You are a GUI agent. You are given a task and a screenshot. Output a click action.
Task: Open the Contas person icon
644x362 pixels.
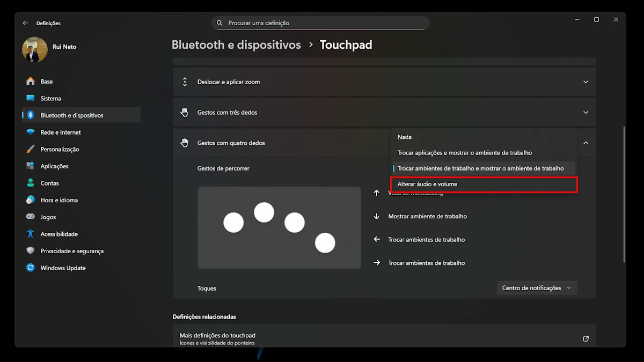tap(31, 183)
